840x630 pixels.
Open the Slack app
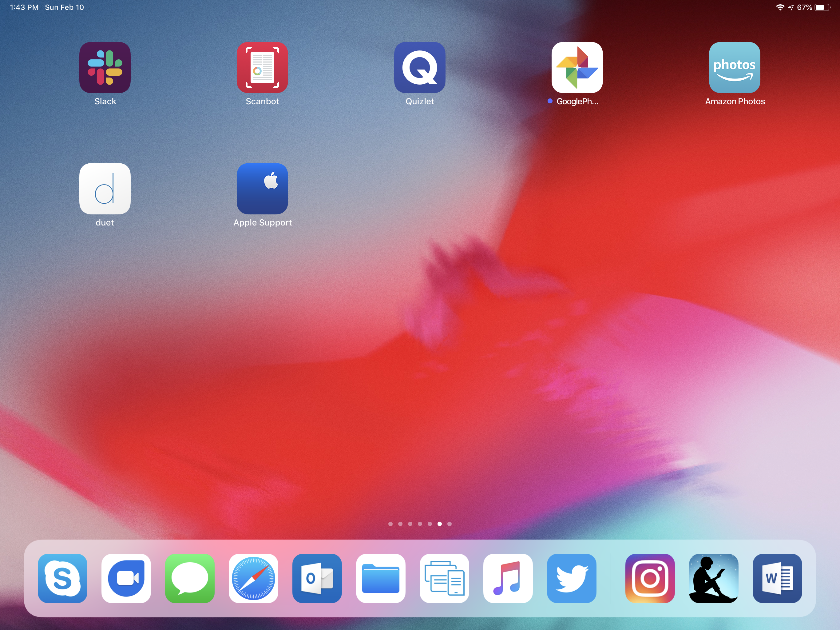coord(105,67)
